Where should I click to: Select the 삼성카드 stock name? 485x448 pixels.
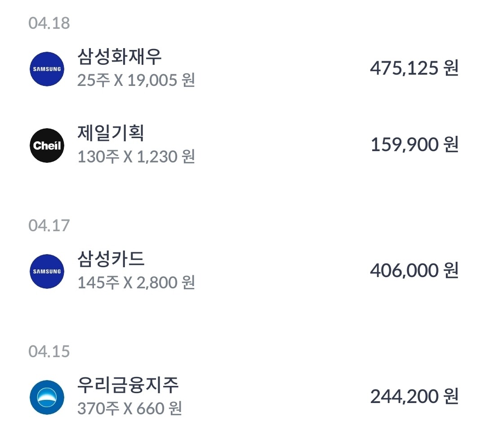pos(111,259)
